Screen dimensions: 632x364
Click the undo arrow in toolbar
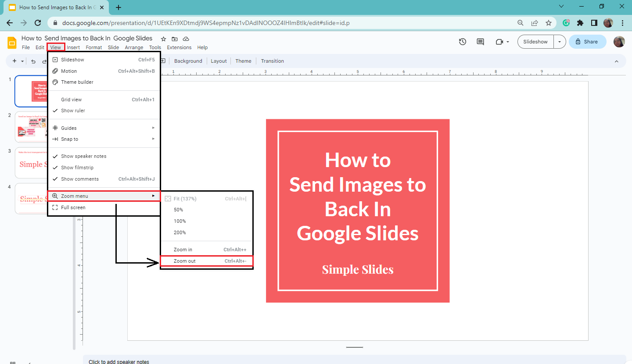click(33, 61)
